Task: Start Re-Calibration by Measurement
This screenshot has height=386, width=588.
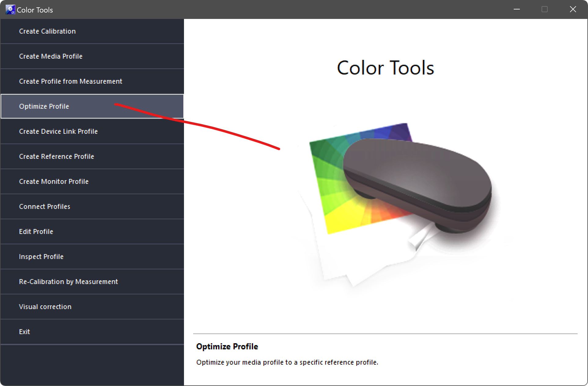Action: tap(68, 282)
